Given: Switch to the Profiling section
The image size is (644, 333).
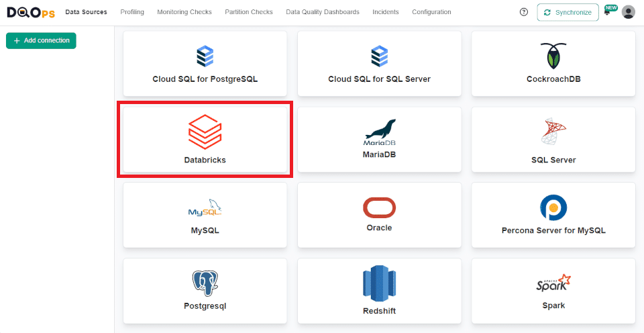Looking at the screenshot, I should pos(132,12).
